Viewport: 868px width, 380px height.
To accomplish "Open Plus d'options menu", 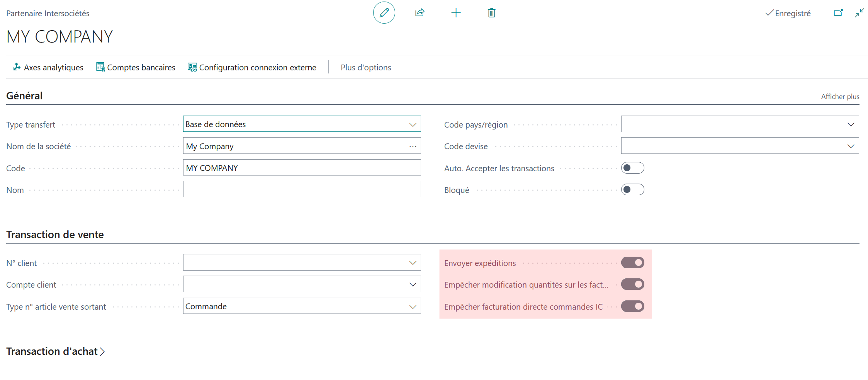I will (366, 67).
